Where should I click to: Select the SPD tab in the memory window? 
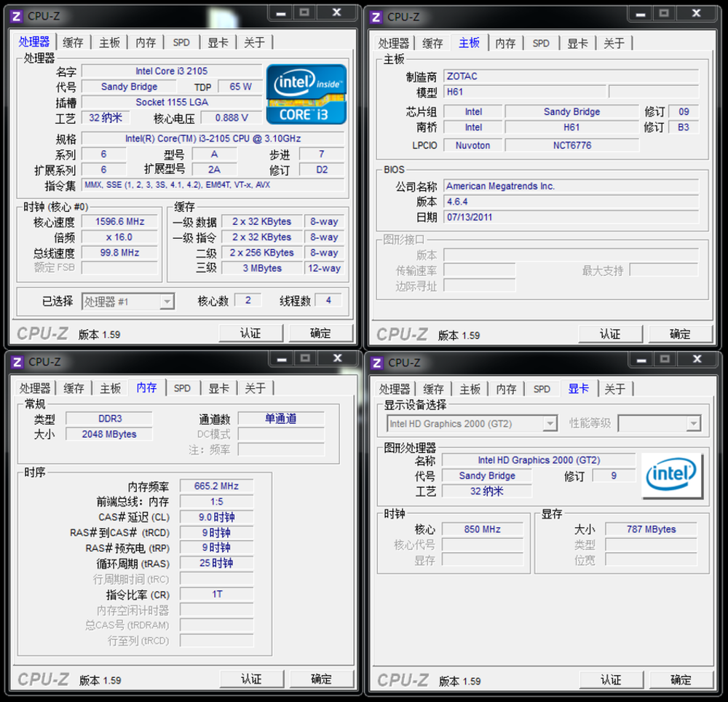(x=183, y=388)
